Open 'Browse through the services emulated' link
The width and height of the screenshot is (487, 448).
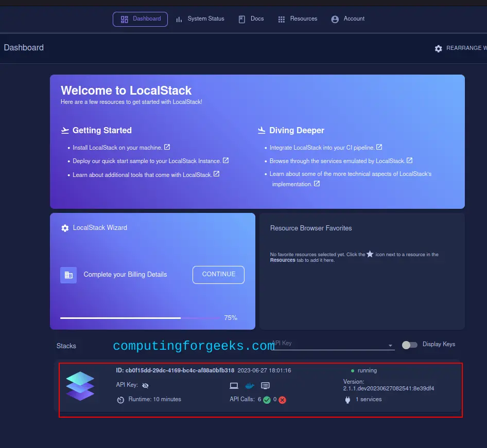click(337, 161)
